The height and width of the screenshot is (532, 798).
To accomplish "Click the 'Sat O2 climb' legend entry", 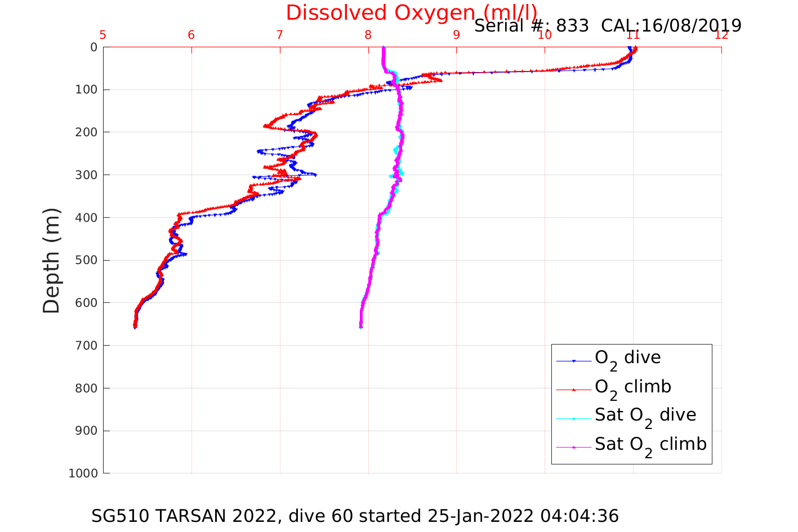I will (650, 446).
